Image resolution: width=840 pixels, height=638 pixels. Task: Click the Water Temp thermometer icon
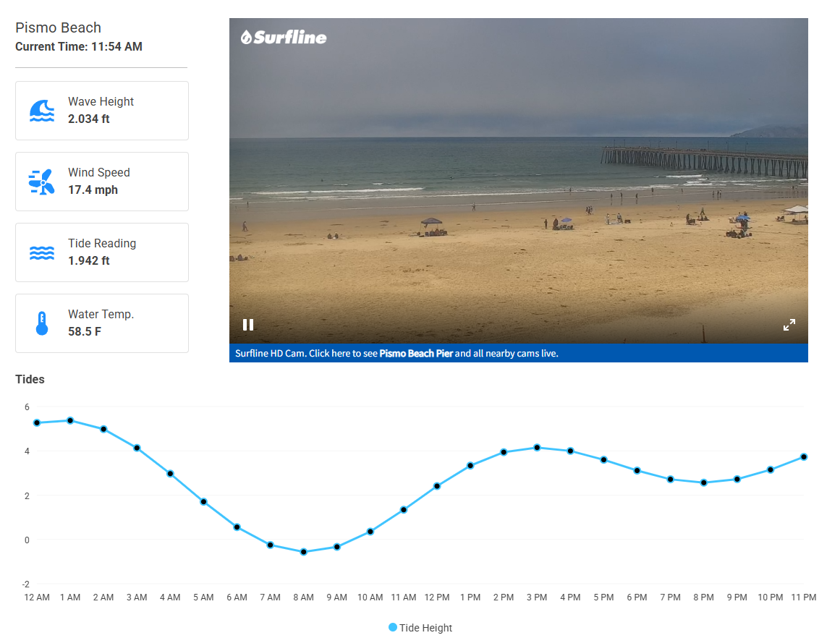coord(42,323)
